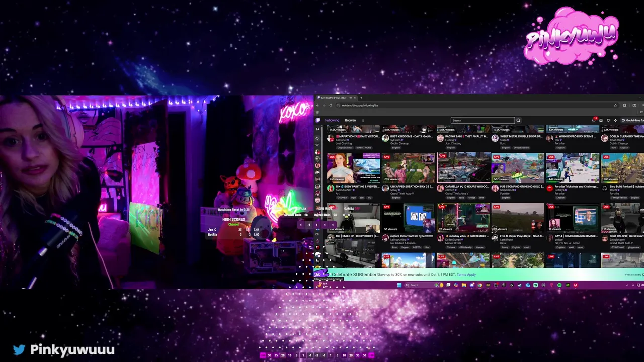Open Chrome from the taskbar
This screenshot has width=644, height=362.
click(x=480, y=285)
